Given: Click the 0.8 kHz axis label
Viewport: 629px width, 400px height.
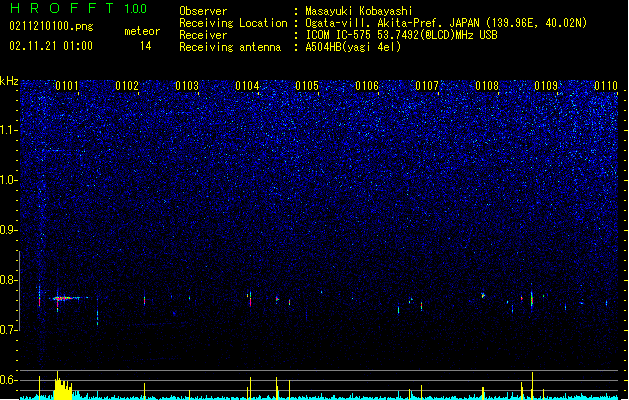Looking at the screenshot, I should coord(9,280).
